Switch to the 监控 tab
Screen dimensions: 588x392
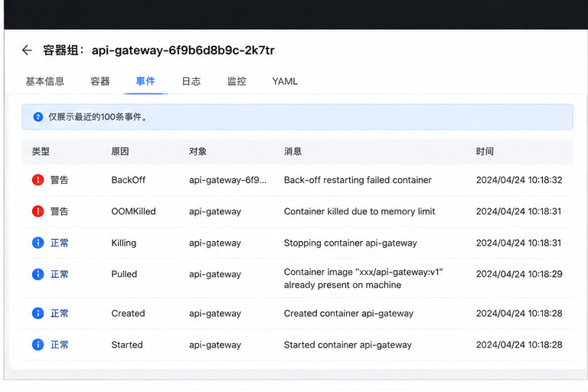click(x=237, y=81)
